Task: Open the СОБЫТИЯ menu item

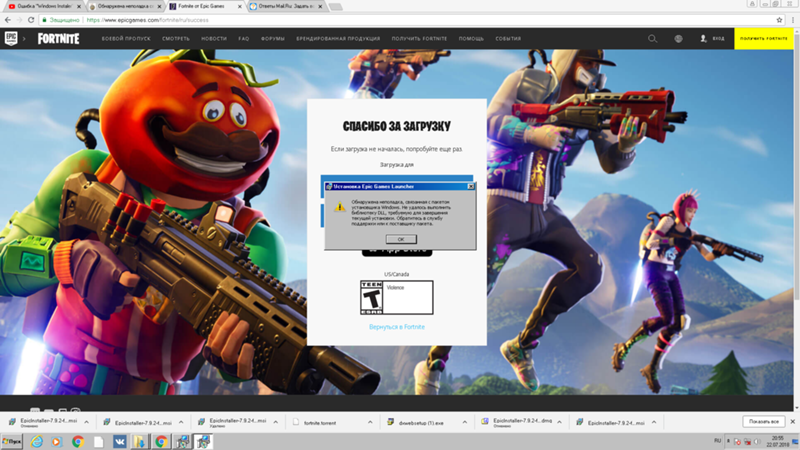Action: [508, 39]
